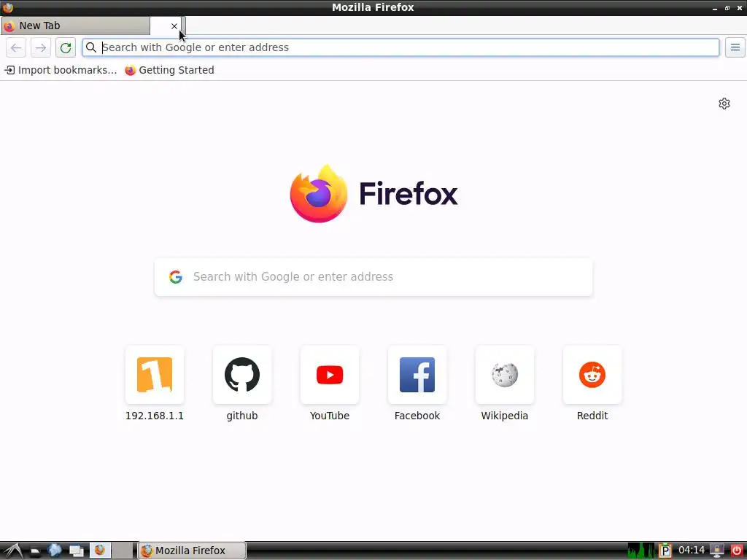Click the P tray icon
The height and width of the screenshot is (560, 747).
[x=665, y=551]
